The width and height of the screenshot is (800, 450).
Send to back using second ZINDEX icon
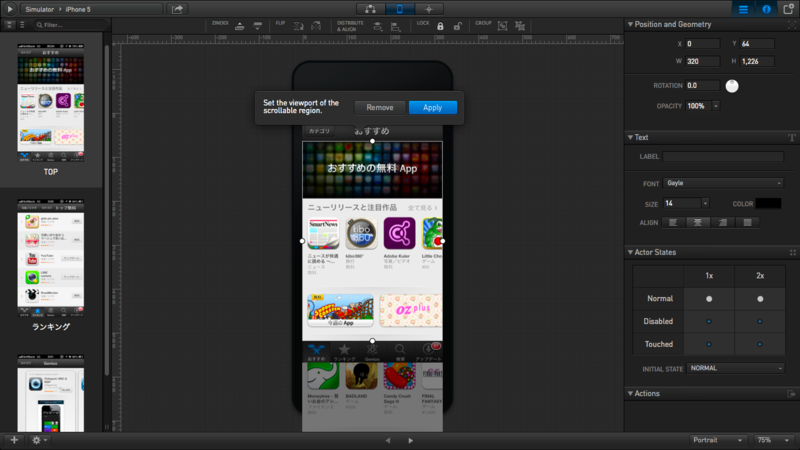(x=258, y=26)
